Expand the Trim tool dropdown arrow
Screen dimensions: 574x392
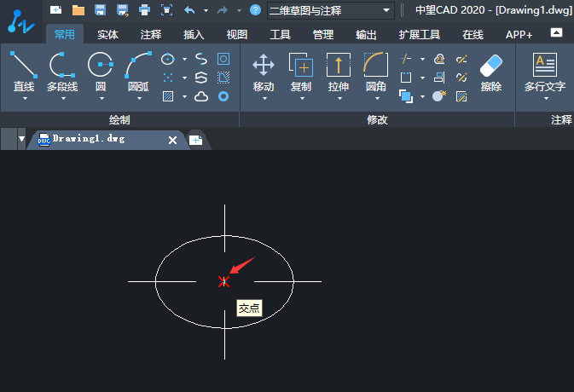click(422, 59)
